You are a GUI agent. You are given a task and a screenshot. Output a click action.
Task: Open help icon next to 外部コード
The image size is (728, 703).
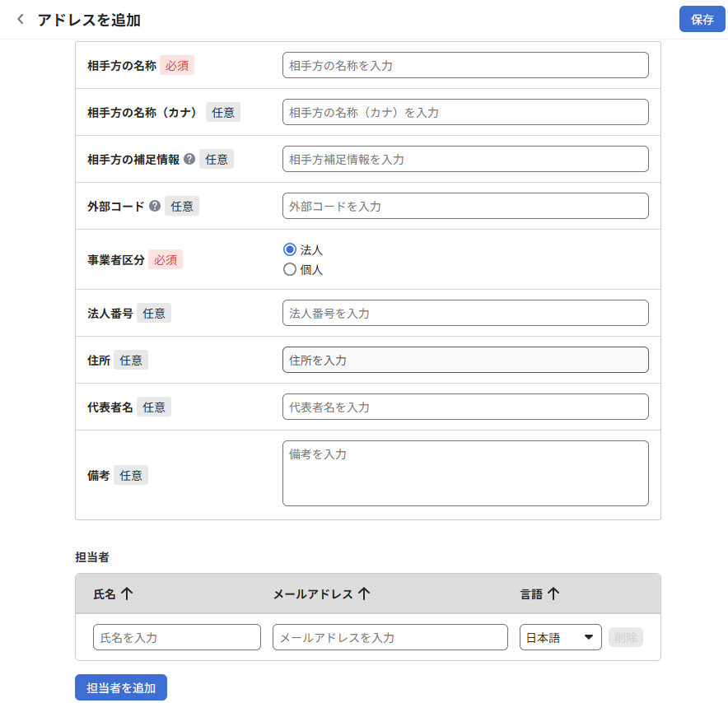click(x=155, y=206)
